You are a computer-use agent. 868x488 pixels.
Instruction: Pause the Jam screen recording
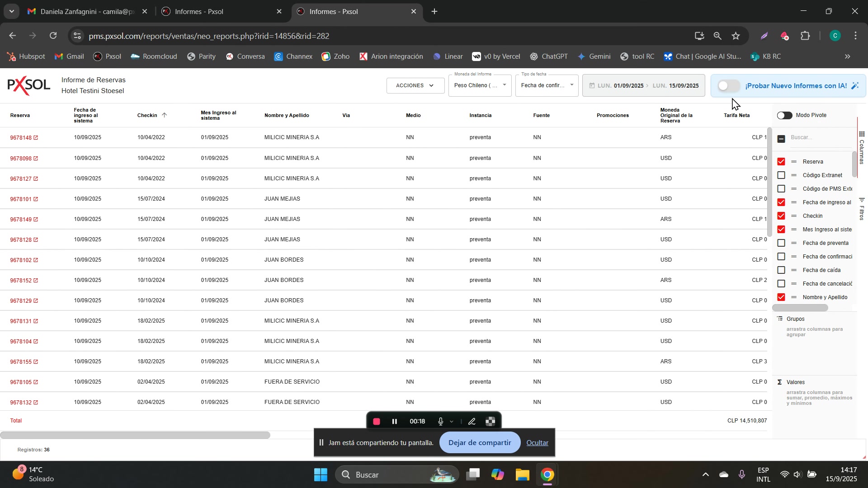click(x=395, y=422)
